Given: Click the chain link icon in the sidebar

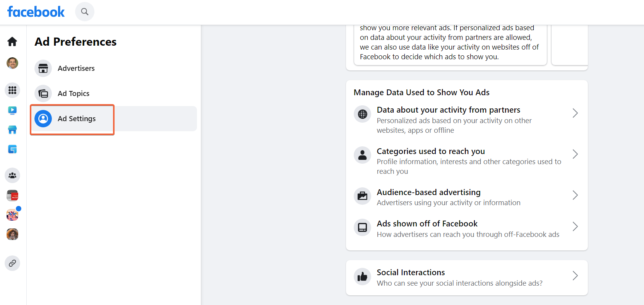Looking at the screenshot, I should 12,263.
